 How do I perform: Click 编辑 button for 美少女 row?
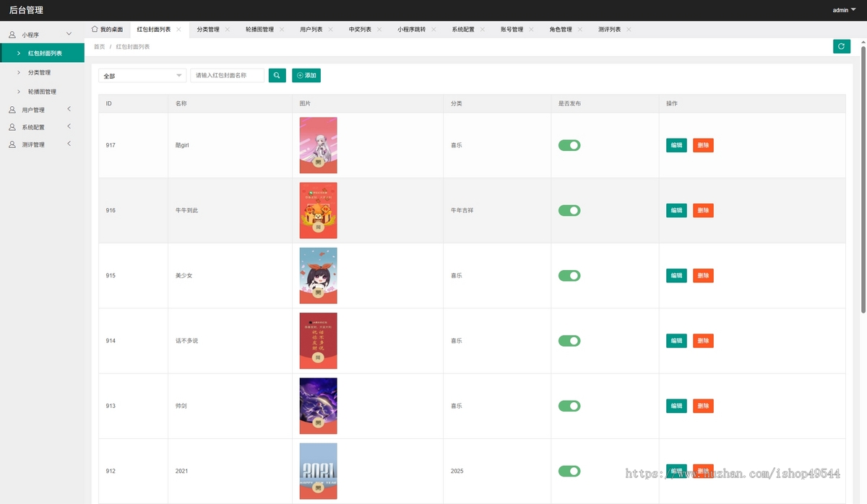pyautogui.click(x=676, y=275)
